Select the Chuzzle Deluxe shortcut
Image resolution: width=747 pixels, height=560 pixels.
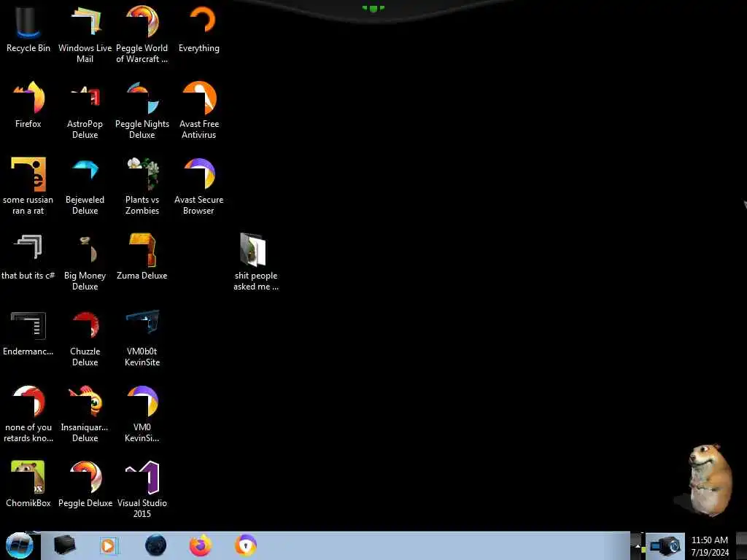pos(85,338)
